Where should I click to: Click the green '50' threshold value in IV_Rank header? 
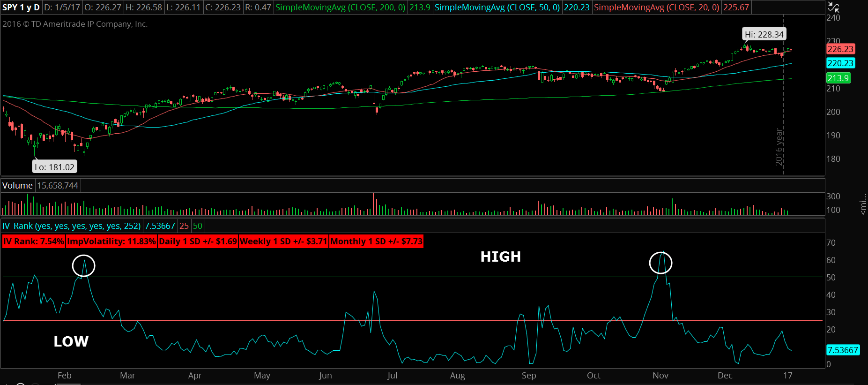[x=198, y=226]
